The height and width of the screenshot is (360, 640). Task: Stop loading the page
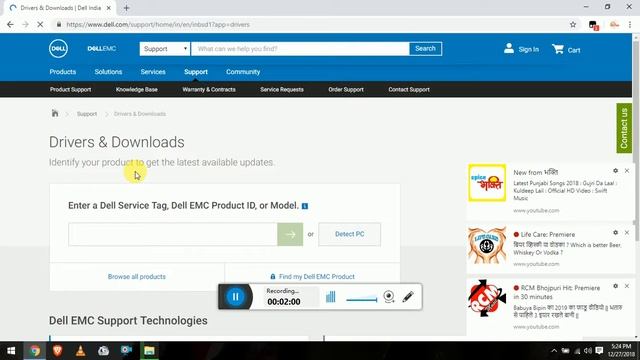(x=40, y=24)
